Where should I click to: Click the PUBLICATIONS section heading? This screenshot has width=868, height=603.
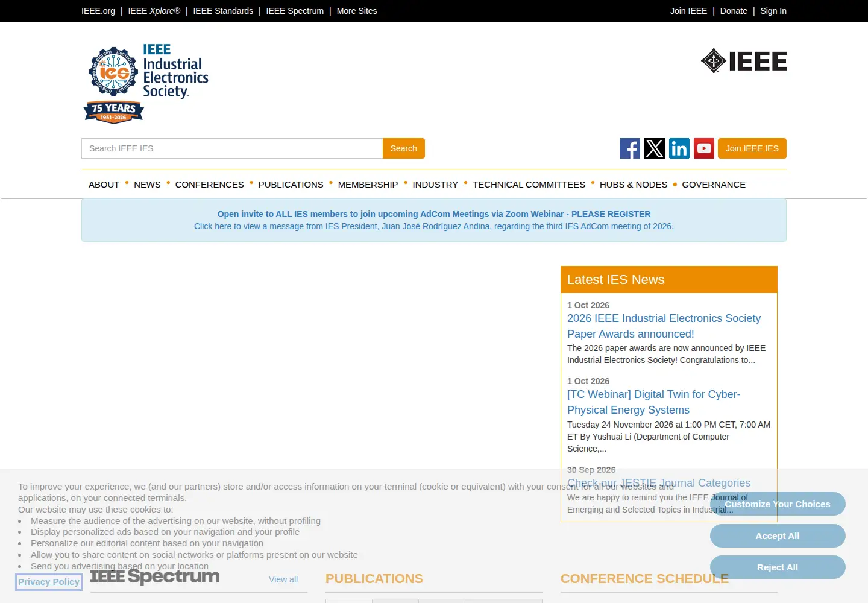374,579
